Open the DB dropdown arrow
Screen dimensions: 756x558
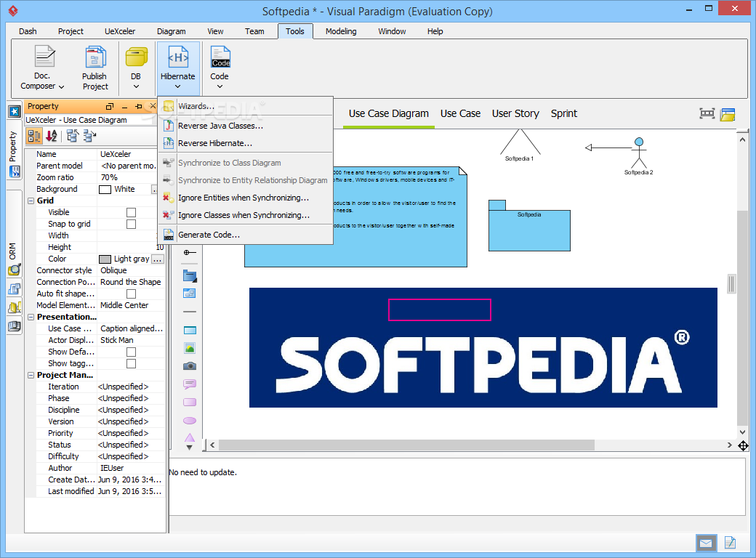(136, 86)
